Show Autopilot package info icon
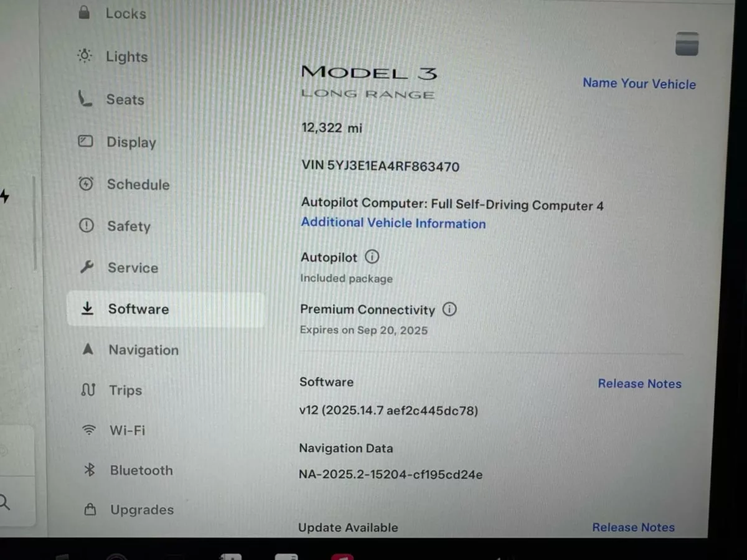This screenshot has height=560, width=747. (x=372, y=256)
